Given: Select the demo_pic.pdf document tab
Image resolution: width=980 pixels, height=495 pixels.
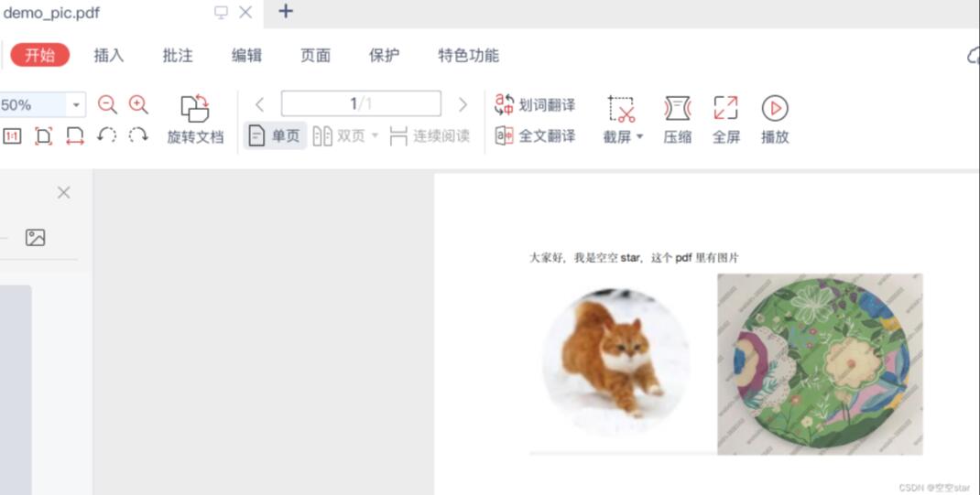Looking at the screenshot, I should 51,13.
